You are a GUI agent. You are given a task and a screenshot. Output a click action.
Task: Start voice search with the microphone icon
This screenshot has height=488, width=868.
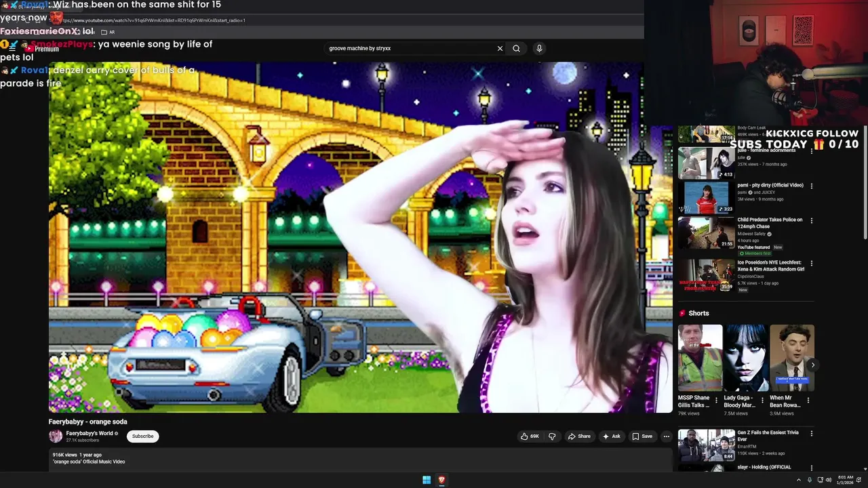[539, 48]
